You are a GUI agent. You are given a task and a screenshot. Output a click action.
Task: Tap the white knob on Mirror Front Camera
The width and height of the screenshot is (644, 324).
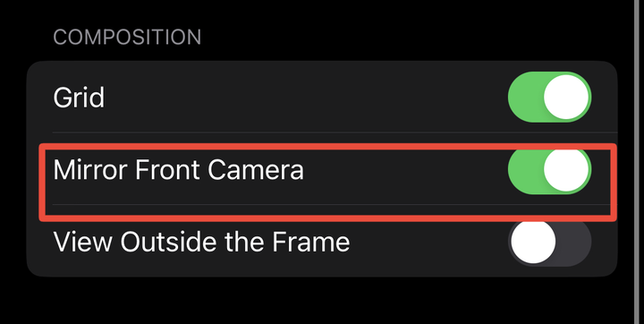[566, 170]
